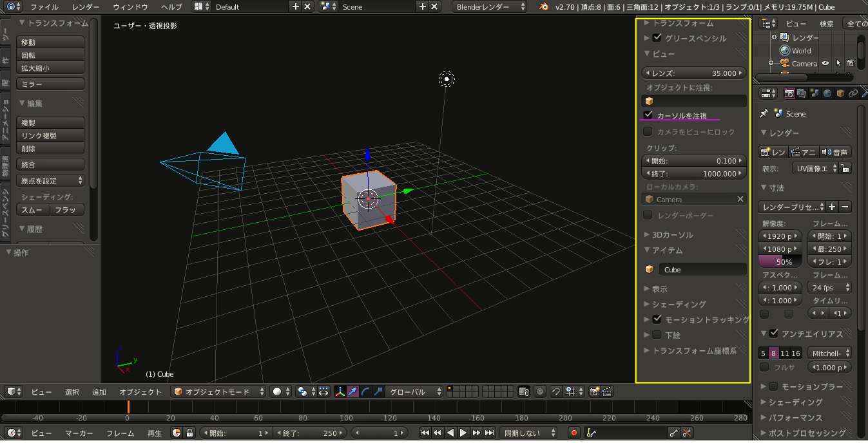Toggle the アンチエイリアス checkbox
The width and height of the screenshot is (868, 443).
[774, 334]
